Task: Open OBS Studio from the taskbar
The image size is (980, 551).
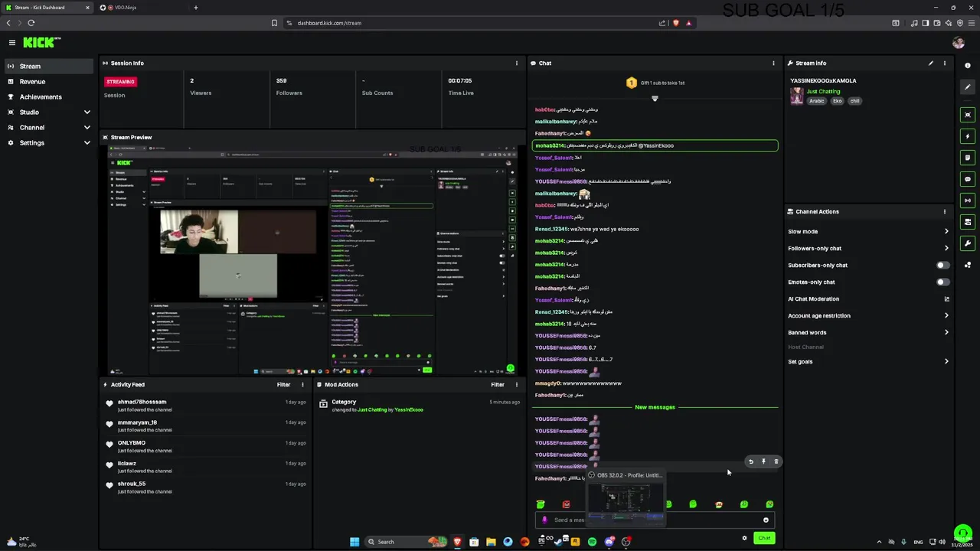Action: [x=626, y=542]
